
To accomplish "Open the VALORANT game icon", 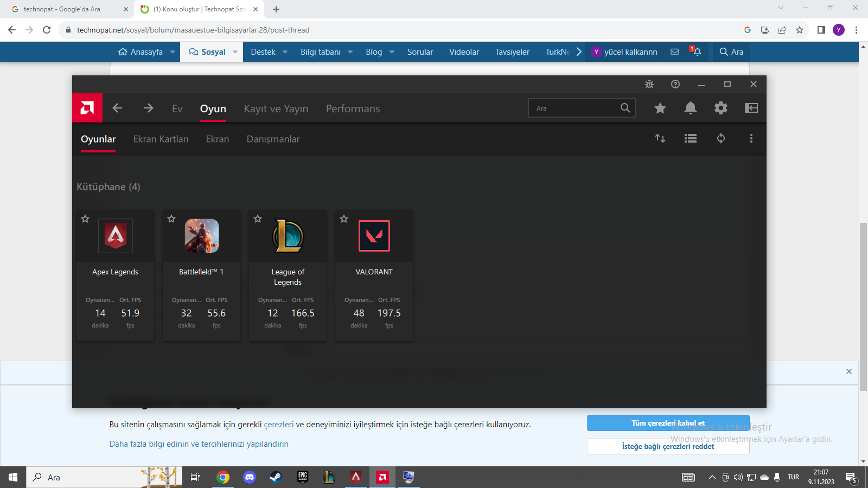I will [374, 236].
